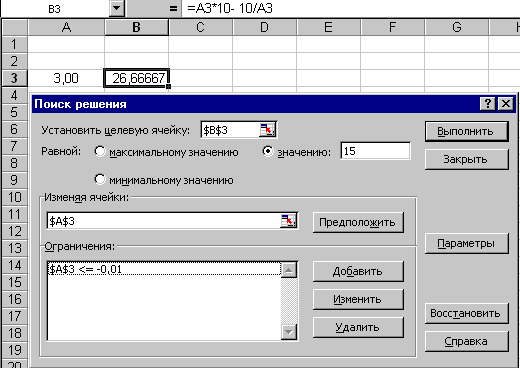This screenshot has height=368, width=520.
Task: Select row header 1
Action: tap(14, 44)
